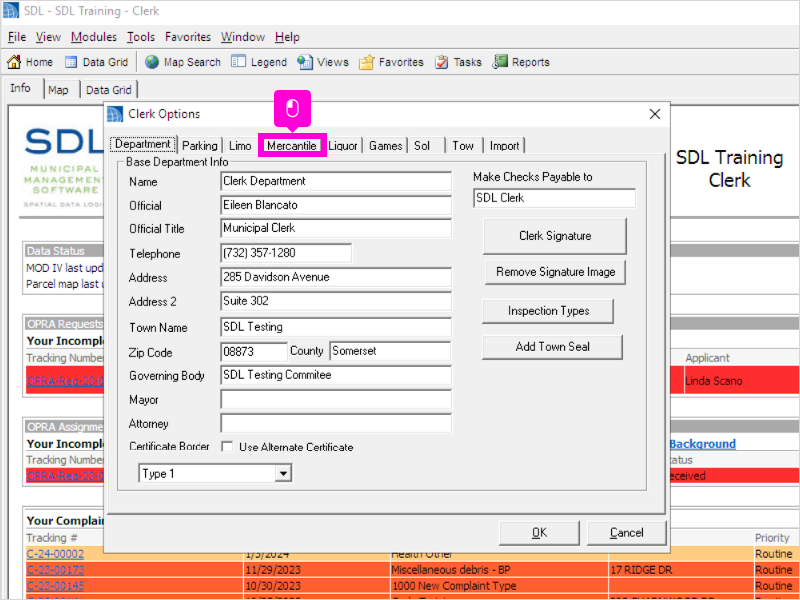
Task: Select the Department tab
Action: tap(143, 144)
